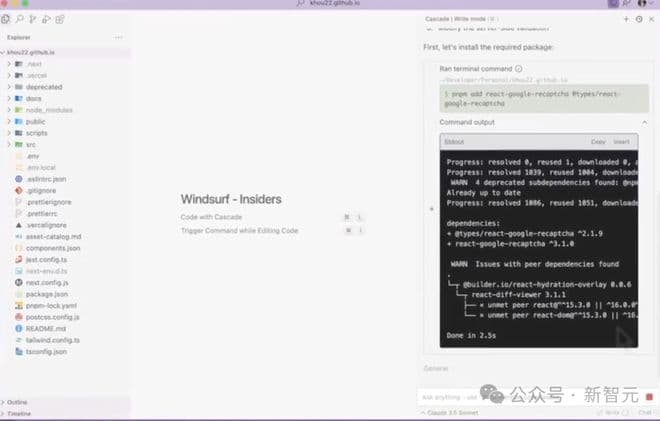The width and height of the screenshot is (660, 421).
Task: Expand the src folder
Action: [x=30, y=144]
